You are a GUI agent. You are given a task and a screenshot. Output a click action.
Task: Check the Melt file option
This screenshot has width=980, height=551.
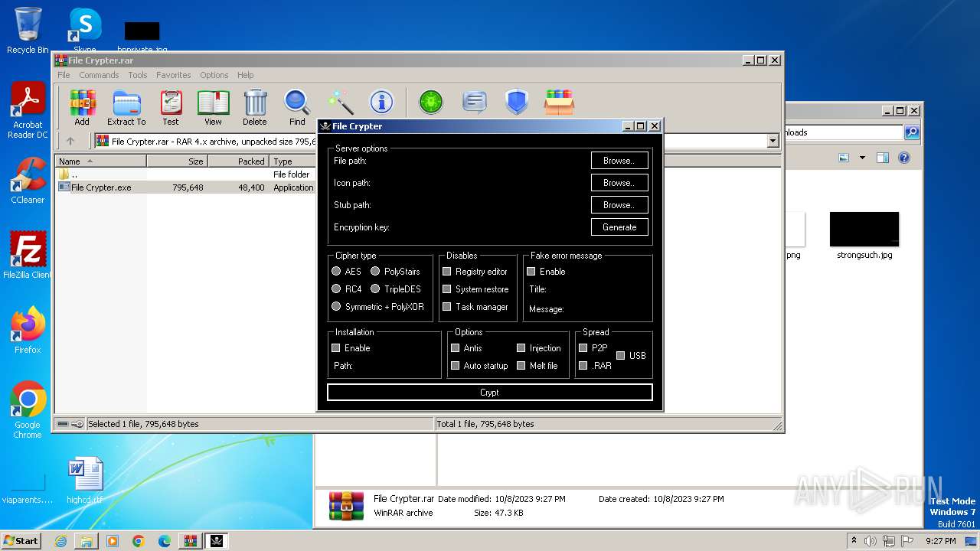pos(521,365)
